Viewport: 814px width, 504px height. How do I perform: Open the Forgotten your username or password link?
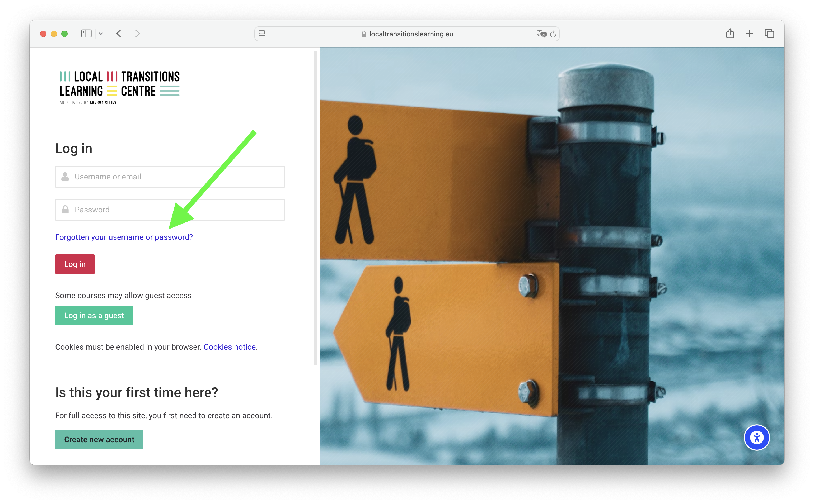(124, 237)
